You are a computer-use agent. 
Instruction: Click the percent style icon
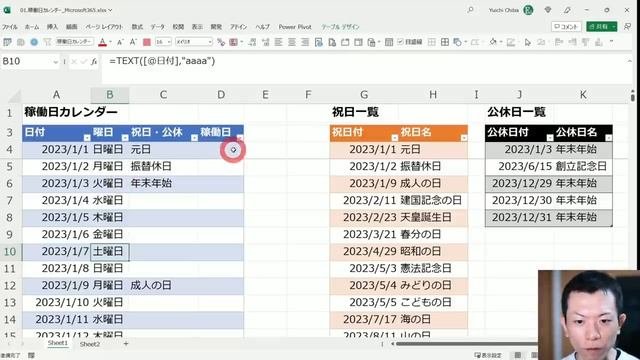click(x=221, y=42)
